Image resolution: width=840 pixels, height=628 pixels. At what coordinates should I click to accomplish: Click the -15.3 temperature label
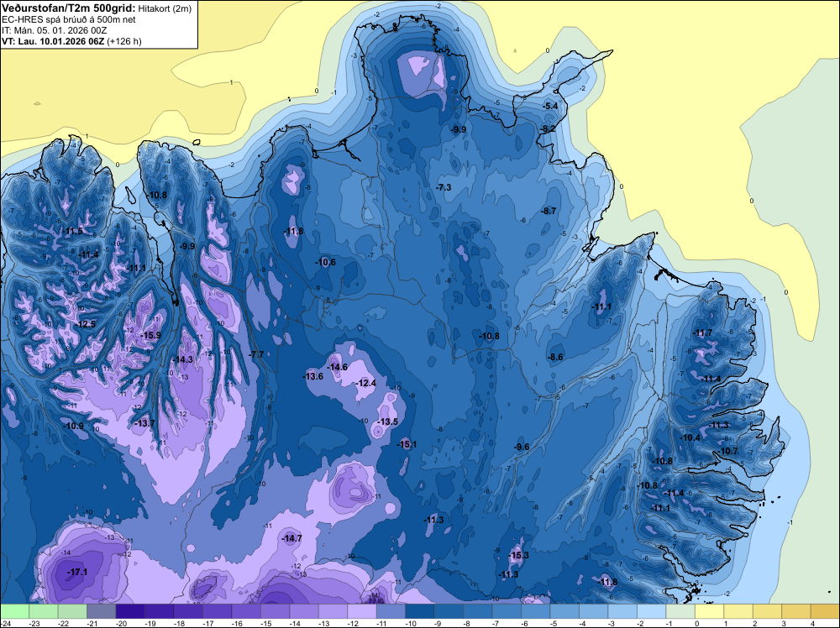[x=518, y=555]
